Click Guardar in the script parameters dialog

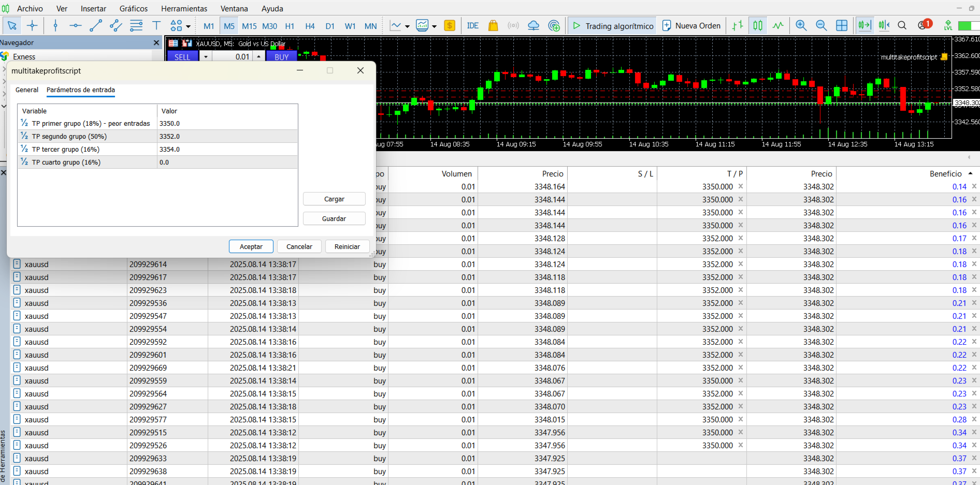[334, 218]
